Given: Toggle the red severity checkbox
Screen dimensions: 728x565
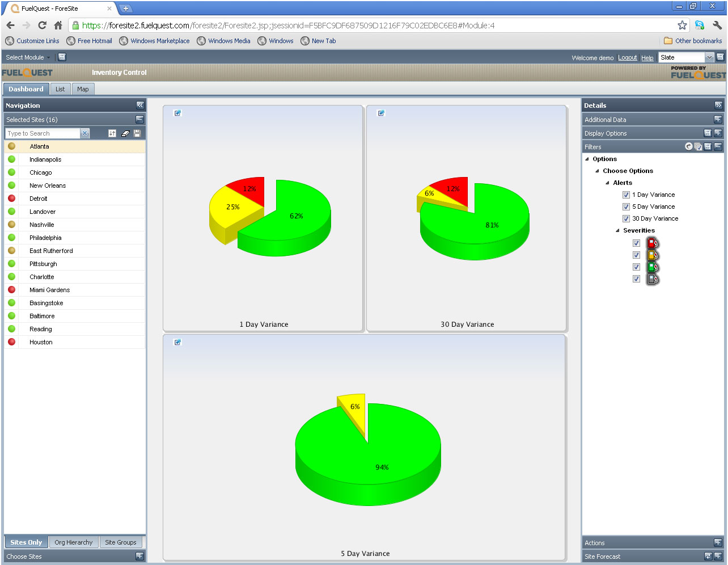Looking at the screenshot, I should 636,243.
